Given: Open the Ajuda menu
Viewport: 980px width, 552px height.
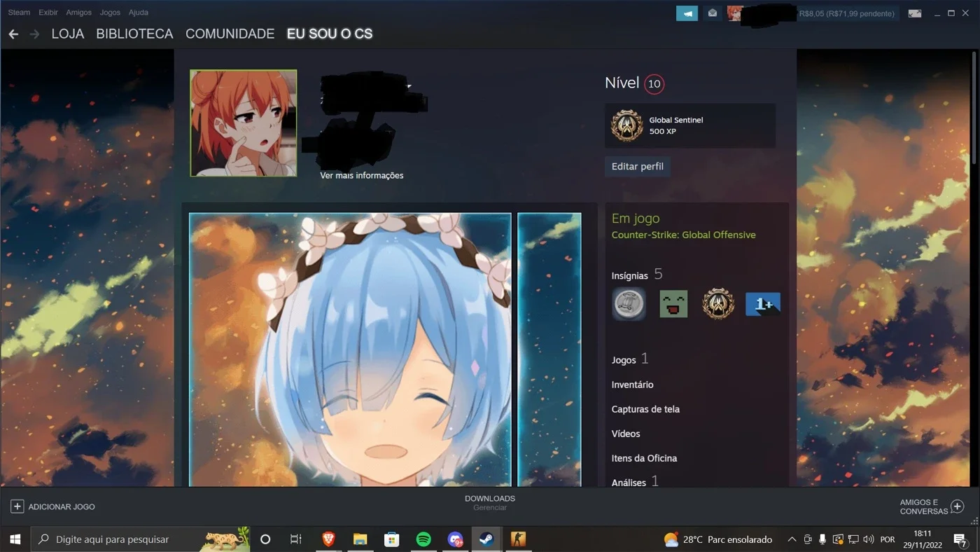Looking at the screenshot, I should [x=138, y=13].
